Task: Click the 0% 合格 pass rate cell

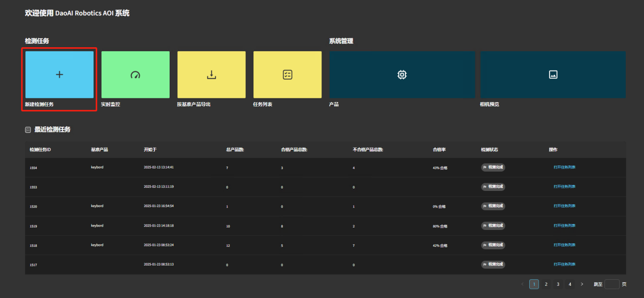Action: click(x=439, y=207)
